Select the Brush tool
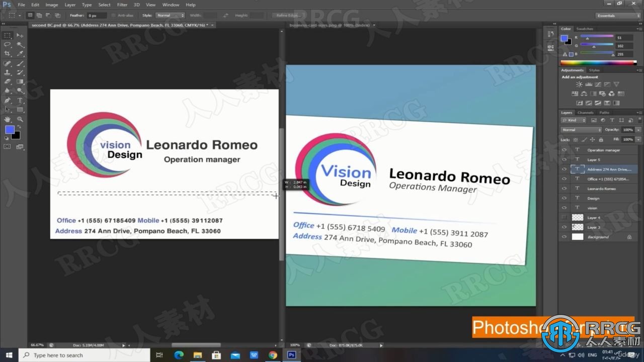The width and height of the screenshot is (644, 362). [20, 63]
